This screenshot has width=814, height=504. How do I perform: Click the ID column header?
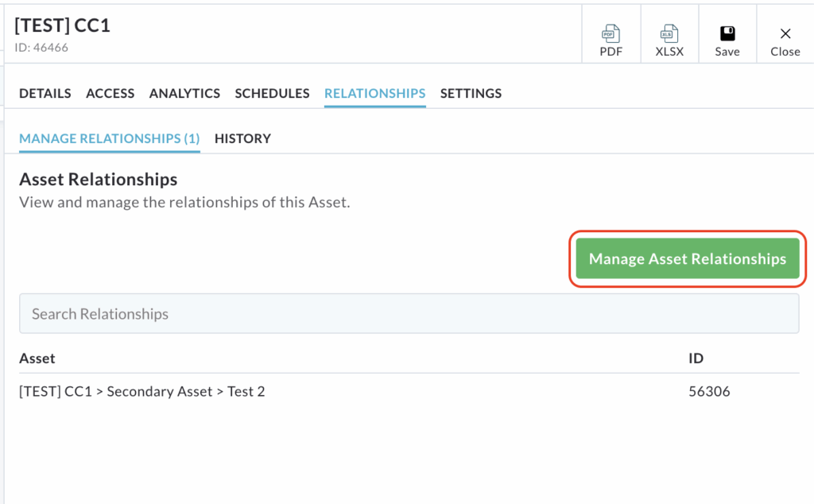pos(696,359)
